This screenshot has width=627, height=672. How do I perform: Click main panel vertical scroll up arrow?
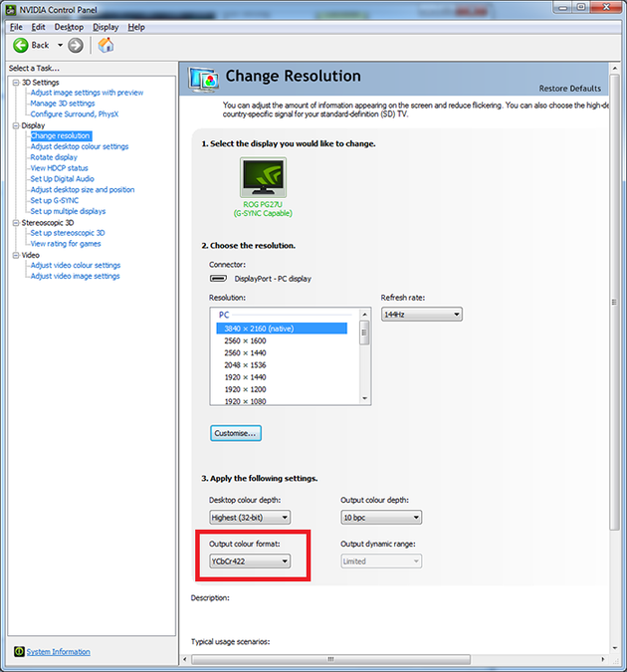tap(615, 68)
